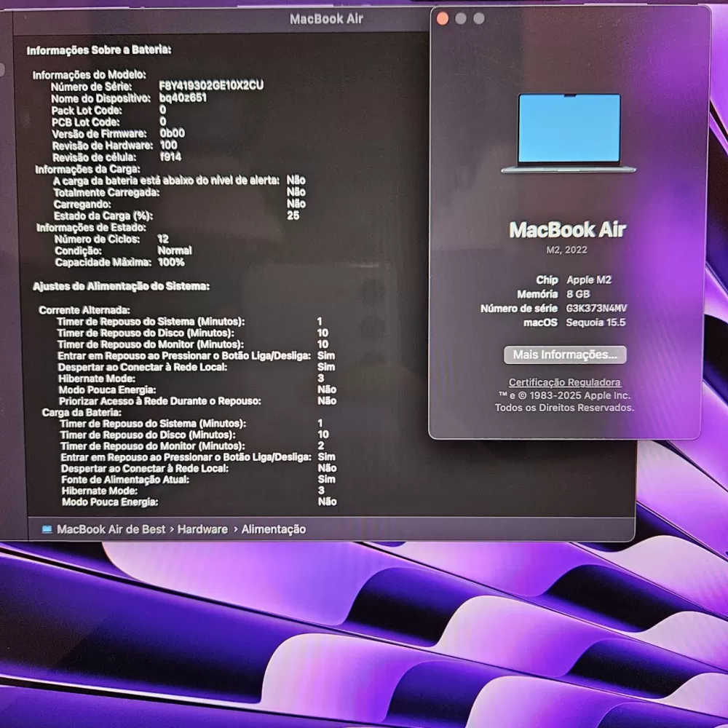Image resolution: width=728 pixels, height=728 pixels.
Task: Click the Informações Sobre a Bateria heading
Action: point(99,50)
